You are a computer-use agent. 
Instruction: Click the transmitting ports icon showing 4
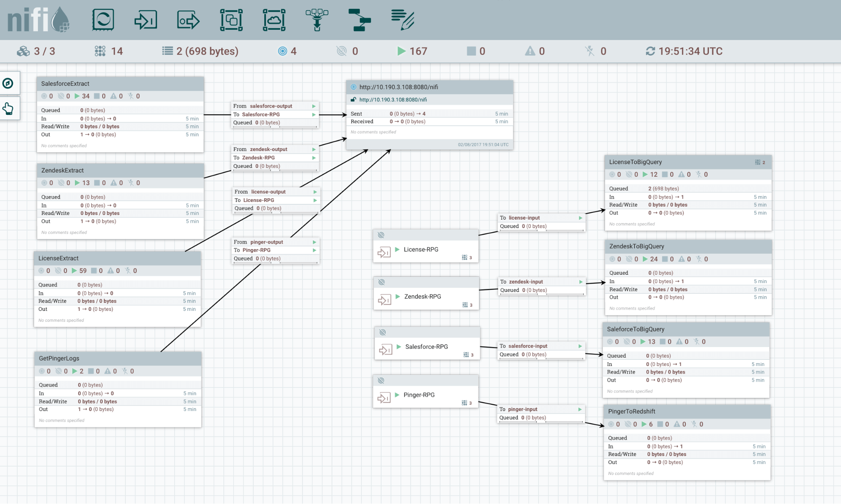tap(283, 51)
